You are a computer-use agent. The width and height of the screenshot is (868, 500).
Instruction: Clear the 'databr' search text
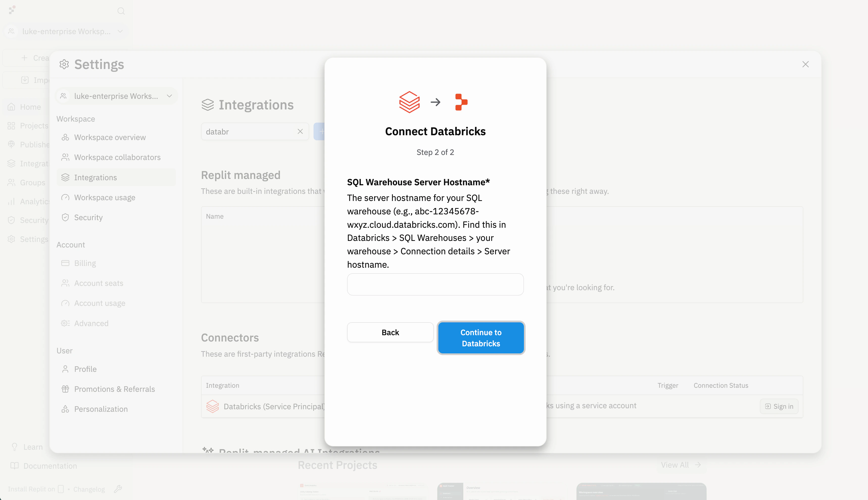(300, 131)
